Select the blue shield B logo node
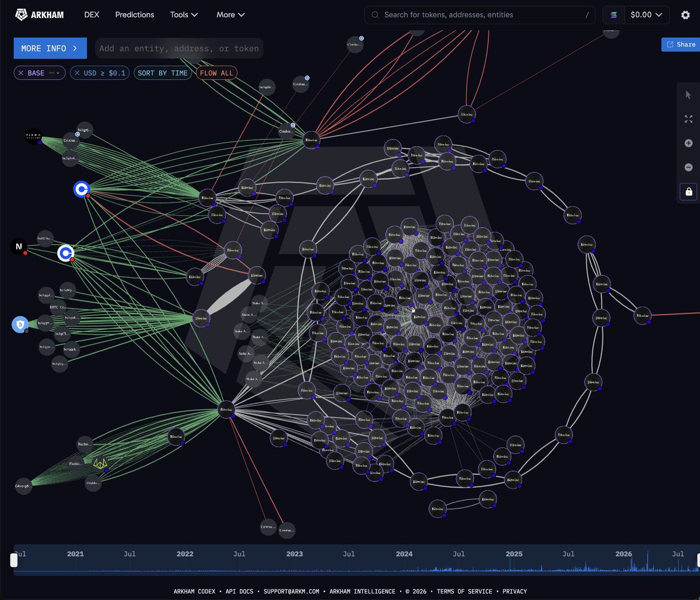Viewport: 700px width, 600px height. (20, 325)
